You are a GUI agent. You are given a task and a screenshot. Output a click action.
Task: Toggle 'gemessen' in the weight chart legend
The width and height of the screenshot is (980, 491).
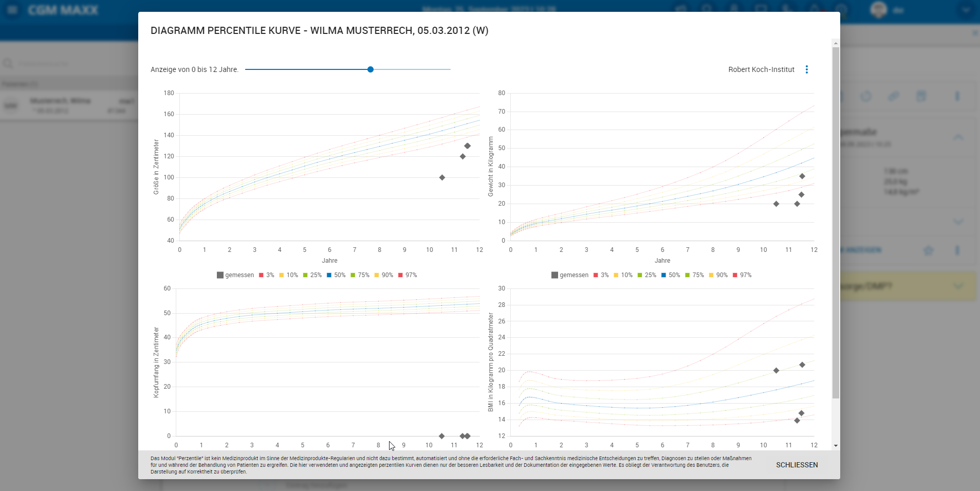coord(570,275)
